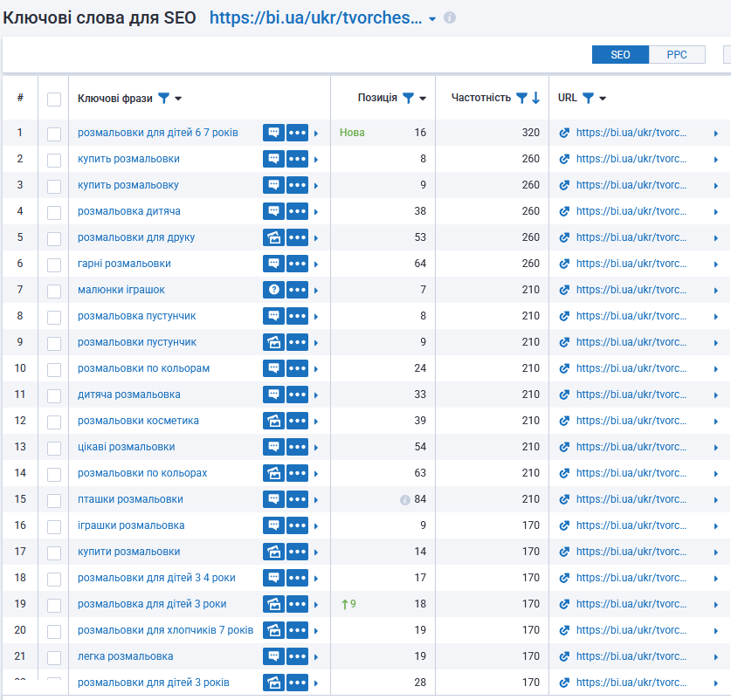731x700 pixels.
Task: Open URL column dropdown arrow
Action: pos(603,99)
